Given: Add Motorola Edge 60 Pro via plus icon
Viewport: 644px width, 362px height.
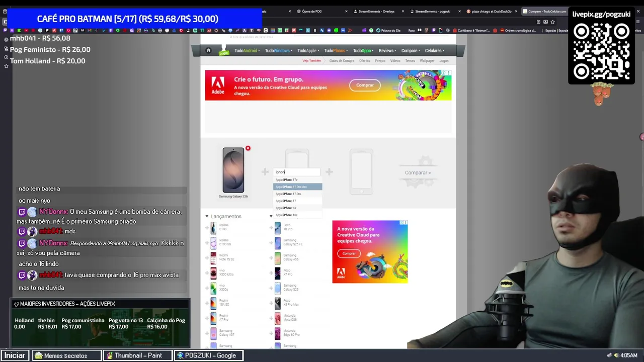Looking at the screenshot, I should click(x=271, y=334).
